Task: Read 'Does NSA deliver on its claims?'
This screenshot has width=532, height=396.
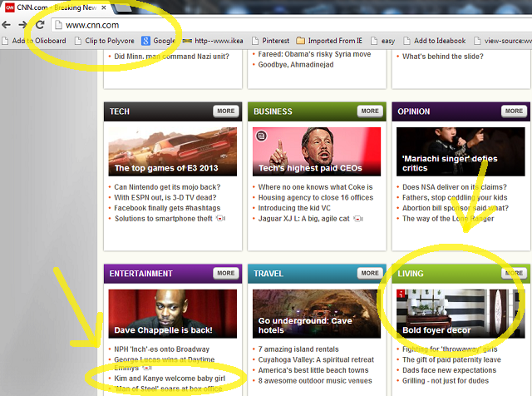Action: [x=455, y=187]
